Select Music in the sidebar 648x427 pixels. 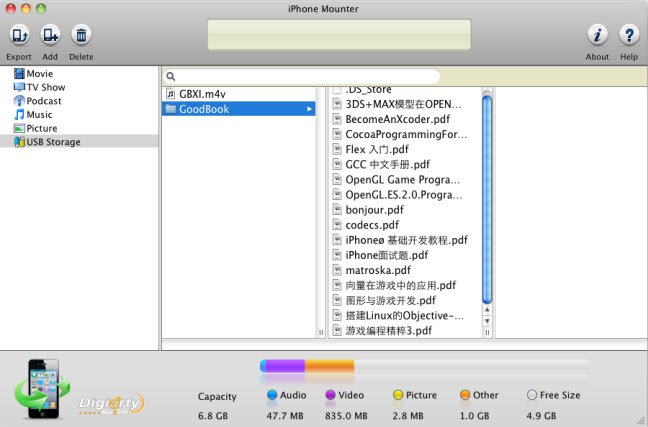79,115
